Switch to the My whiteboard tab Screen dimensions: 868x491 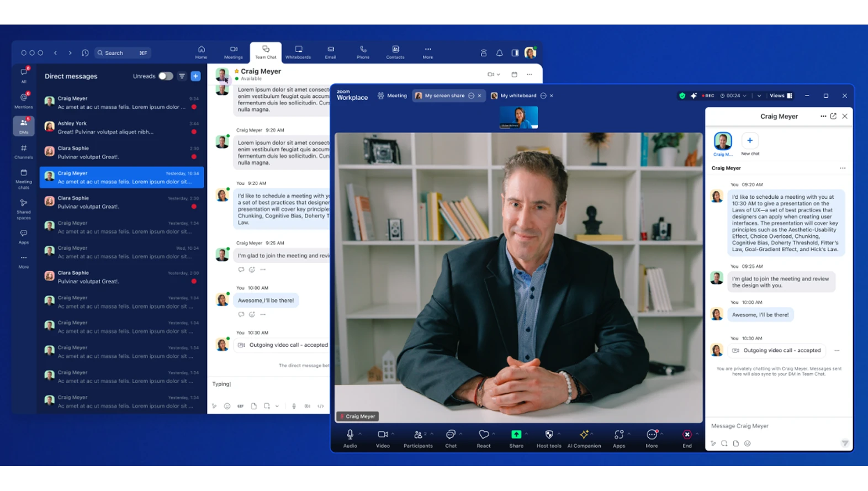pyautogui.click(x=517, y=96)
